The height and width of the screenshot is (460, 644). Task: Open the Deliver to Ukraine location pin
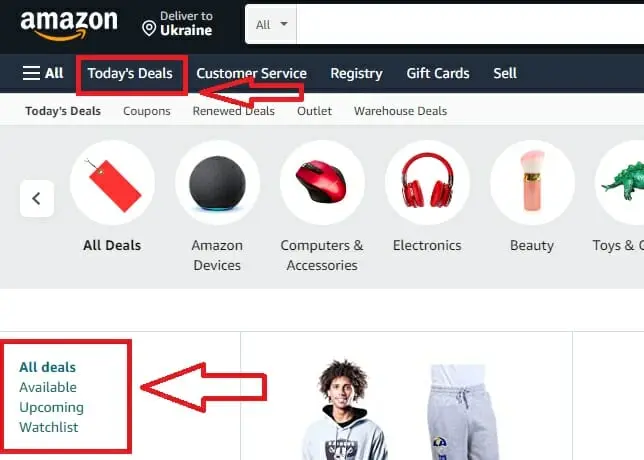(149, 28)
